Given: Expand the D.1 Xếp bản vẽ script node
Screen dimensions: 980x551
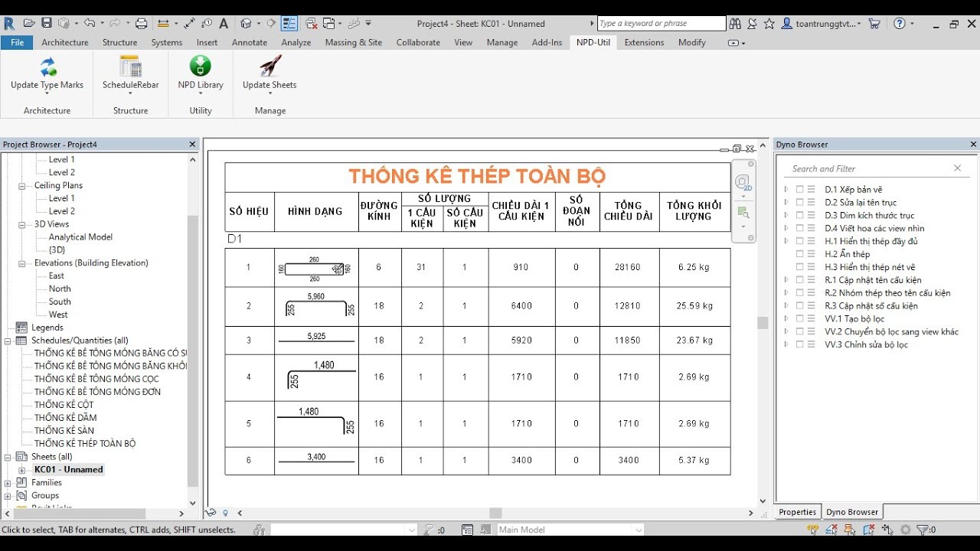Looking at the screenshot, I should tap(786, 189).
